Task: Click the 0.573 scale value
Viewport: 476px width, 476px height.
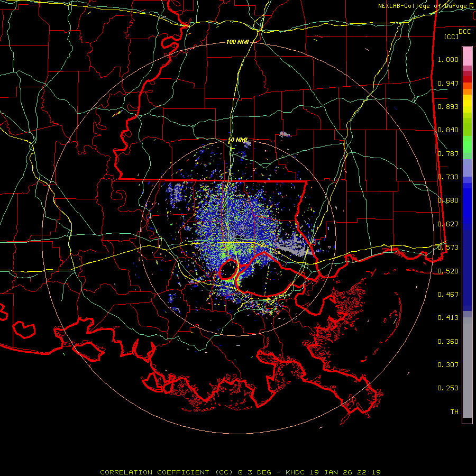Action: coord(448,248)
